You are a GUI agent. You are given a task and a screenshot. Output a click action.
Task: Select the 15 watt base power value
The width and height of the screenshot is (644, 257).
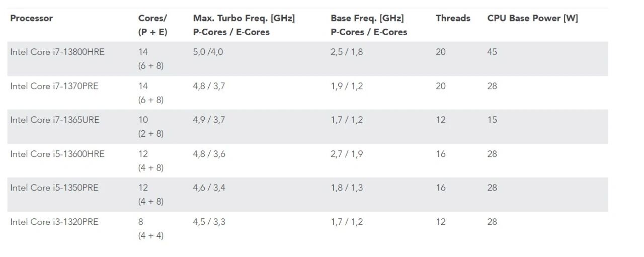tap(492, 120)
